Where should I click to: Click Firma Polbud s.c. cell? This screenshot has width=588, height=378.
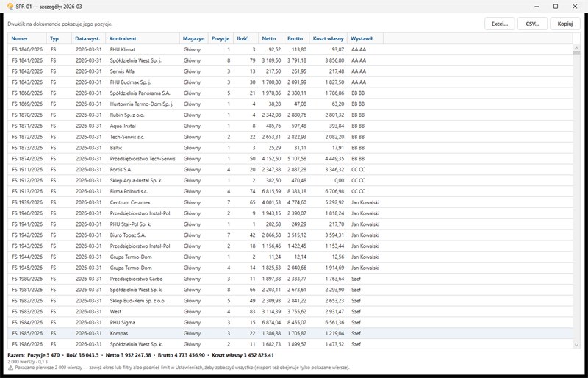pos(129,191)
